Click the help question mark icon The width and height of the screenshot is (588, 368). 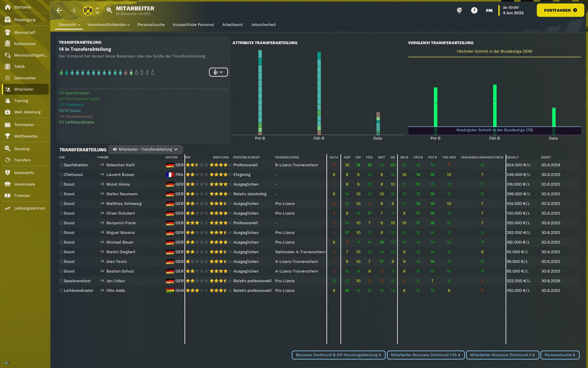[x=474, y=10]
